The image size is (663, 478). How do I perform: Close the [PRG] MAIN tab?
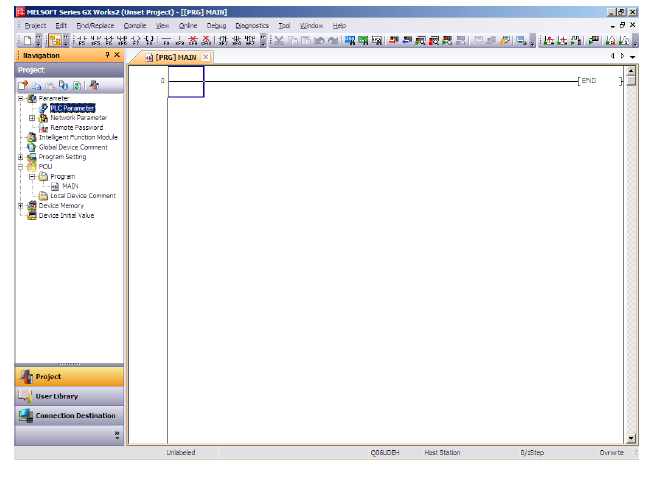pos(206,57)
